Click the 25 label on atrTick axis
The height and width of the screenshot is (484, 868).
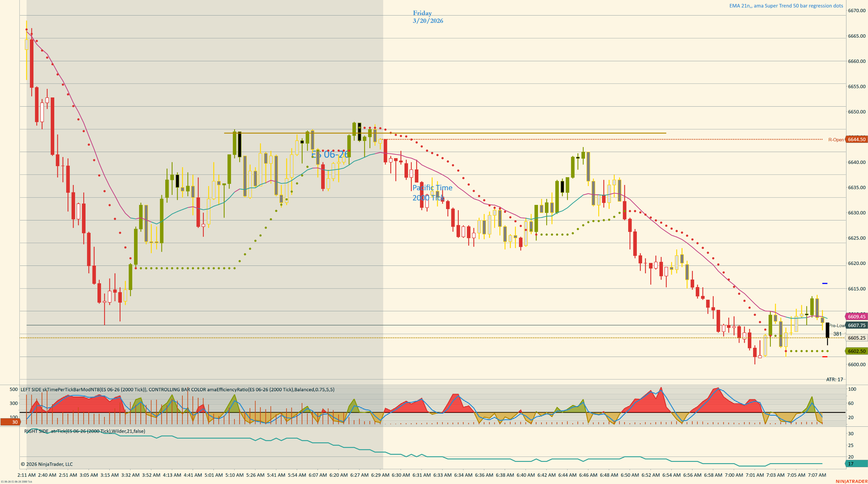coord(851,445)
